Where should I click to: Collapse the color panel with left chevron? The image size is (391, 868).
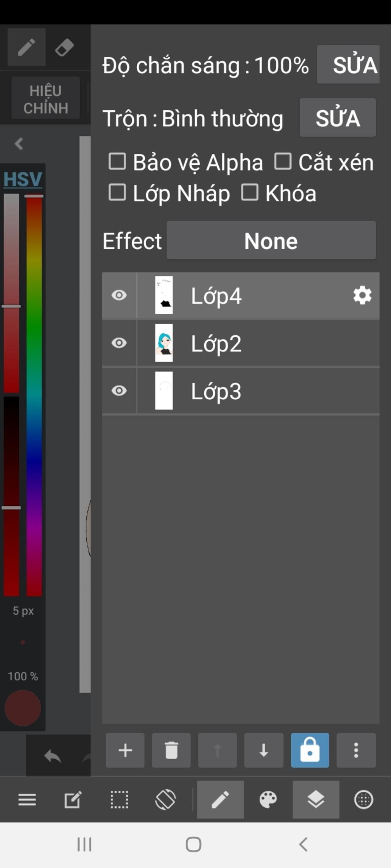click(19, 144)
